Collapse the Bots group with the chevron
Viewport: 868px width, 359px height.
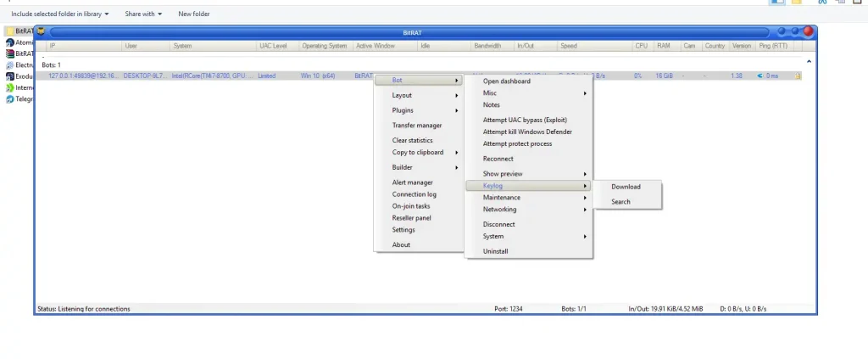(x=808, y=61)
